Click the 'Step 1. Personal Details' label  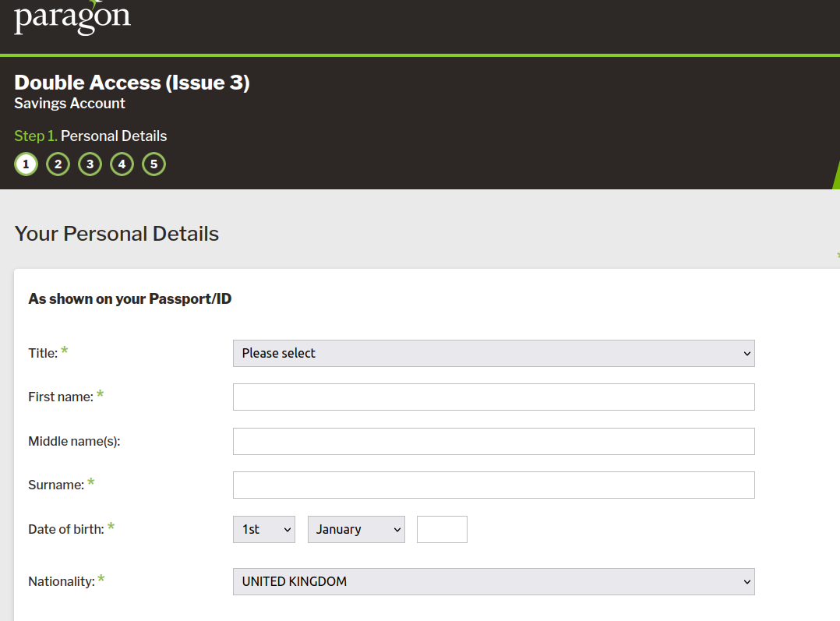[90, 136]
